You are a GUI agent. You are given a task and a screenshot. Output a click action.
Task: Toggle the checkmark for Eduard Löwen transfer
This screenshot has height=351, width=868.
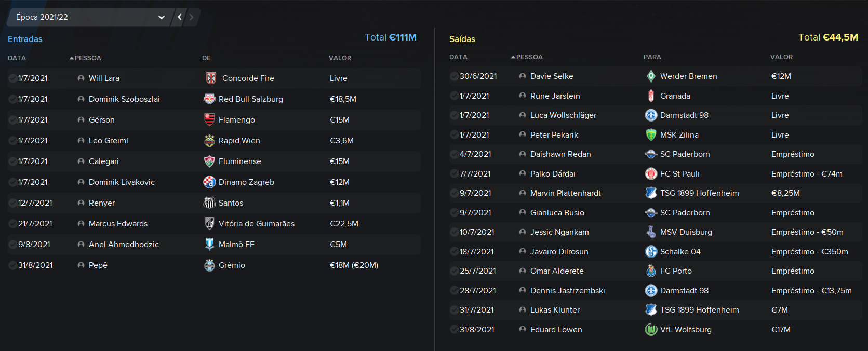[454, 329]
